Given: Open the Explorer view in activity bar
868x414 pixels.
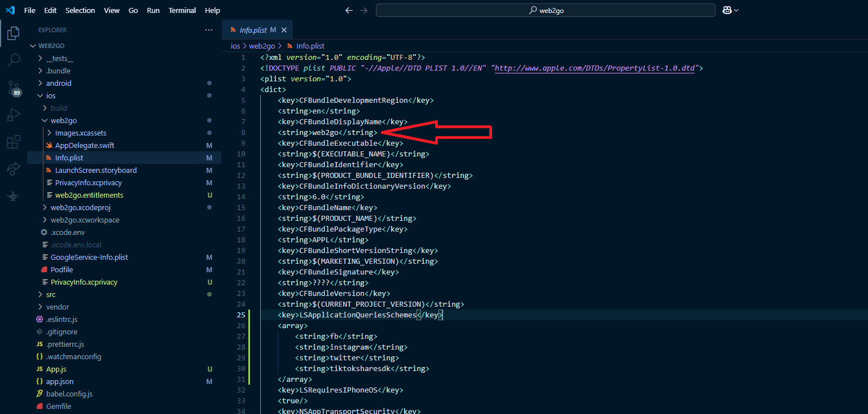Looking at the screenshot, I should pyautogui.click(x=14, y=33).
